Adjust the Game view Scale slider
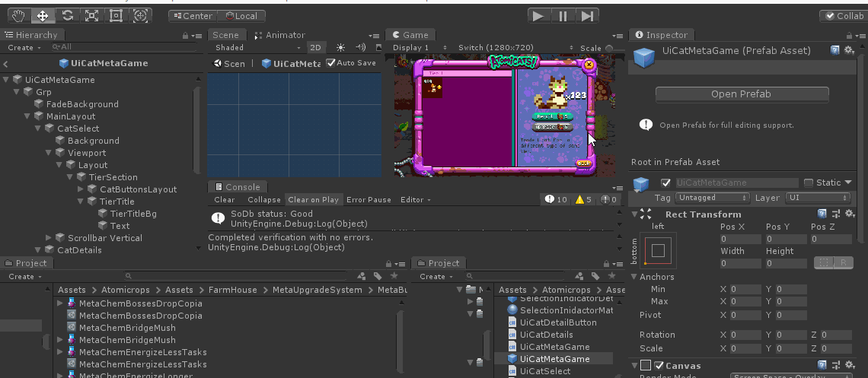 [610, 48]
